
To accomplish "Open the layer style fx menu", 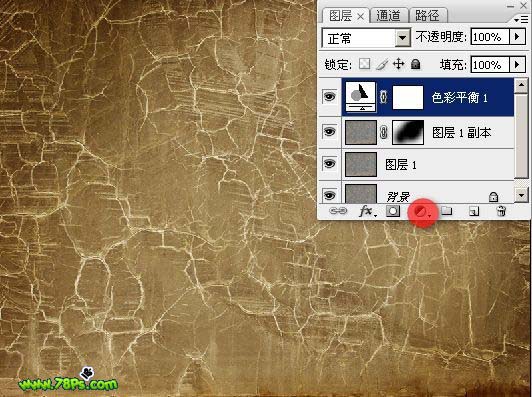I will [367, 211].
